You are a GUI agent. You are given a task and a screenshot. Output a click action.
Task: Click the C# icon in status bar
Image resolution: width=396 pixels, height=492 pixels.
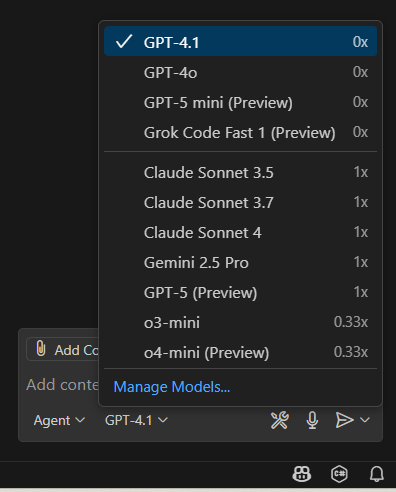[x=339, y=474]
